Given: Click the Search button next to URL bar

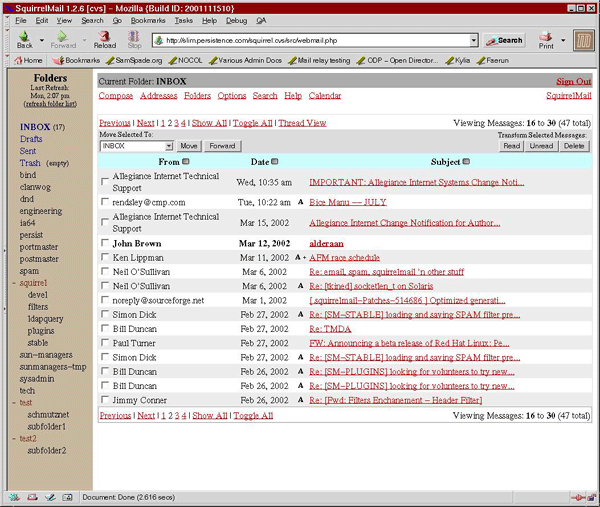Looking at the screenshot, I should coord(504,40).
